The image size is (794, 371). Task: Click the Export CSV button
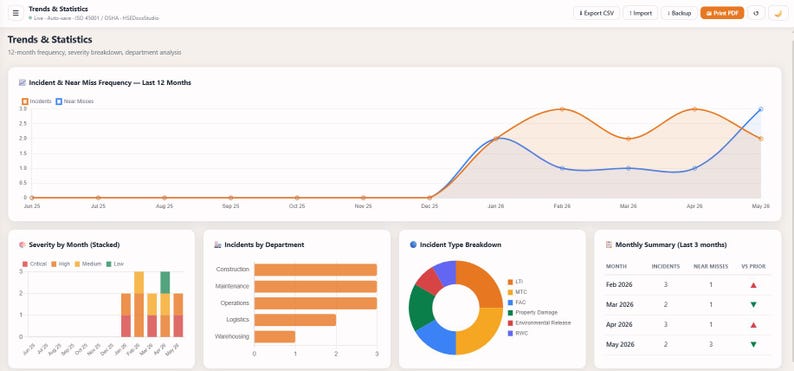[596, 13]
